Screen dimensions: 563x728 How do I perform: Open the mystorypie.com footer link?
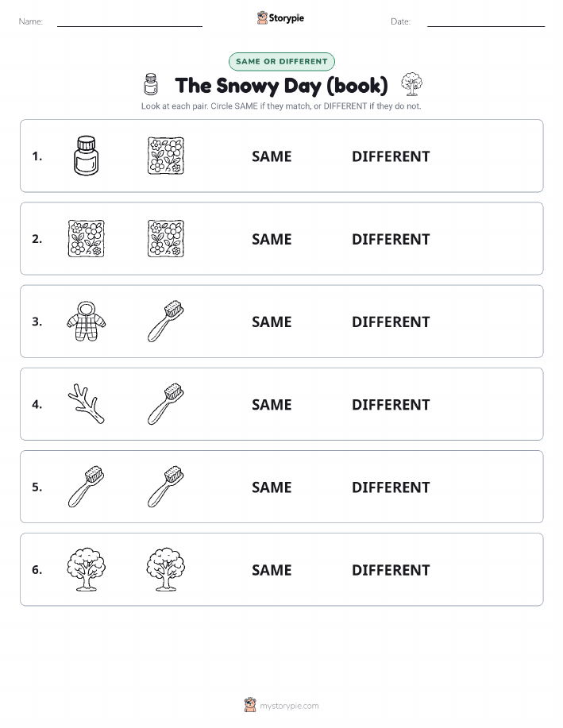click(289, 706)
